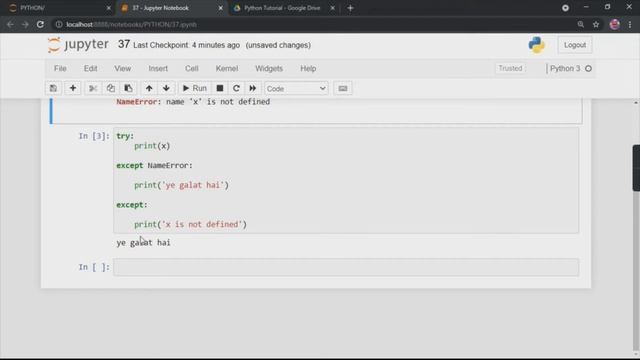Rename the notebook title 37
The height and width of the screenshot is (360, 640).
pyautogui.click(x=124, y=44)
